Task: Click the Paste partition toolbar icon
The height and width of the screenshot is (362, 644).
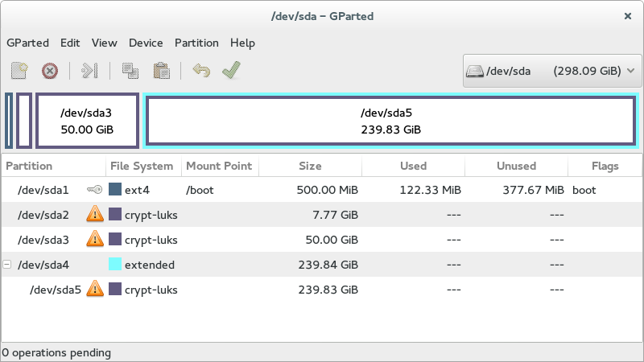Action: click(x=162, y=71)
